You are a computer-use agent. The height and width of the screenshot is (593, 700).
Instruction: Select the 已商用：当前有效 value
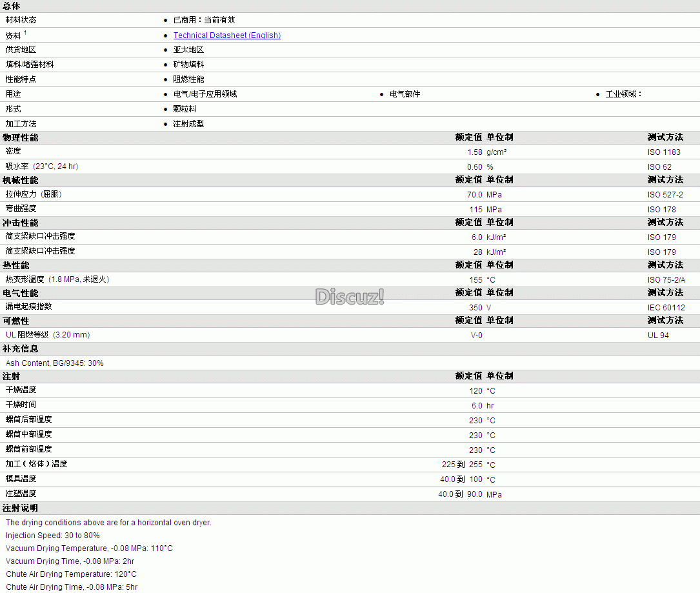[x=204, y=20]
